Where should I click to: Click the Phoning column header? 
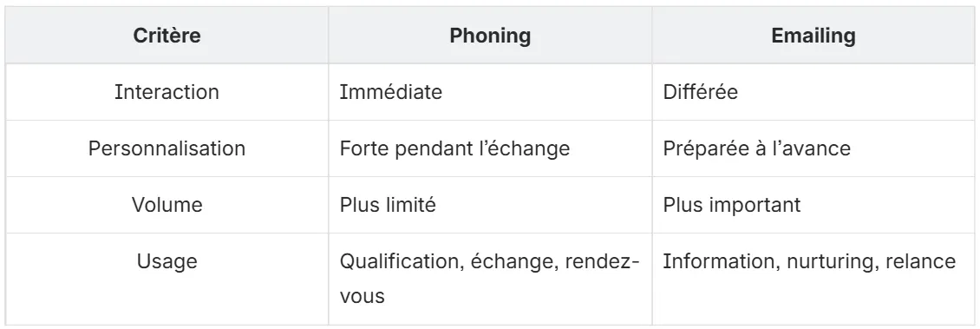point(490,35)
